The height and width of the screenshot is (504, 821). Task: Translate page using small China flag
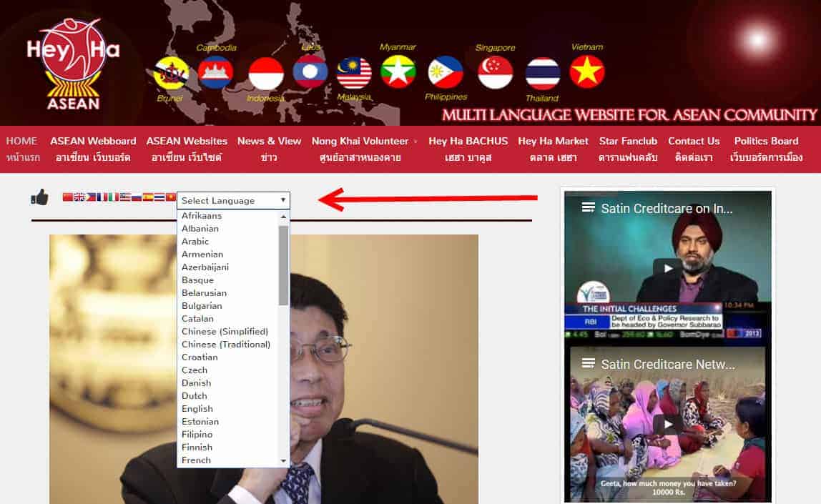(x=67, y=197)
